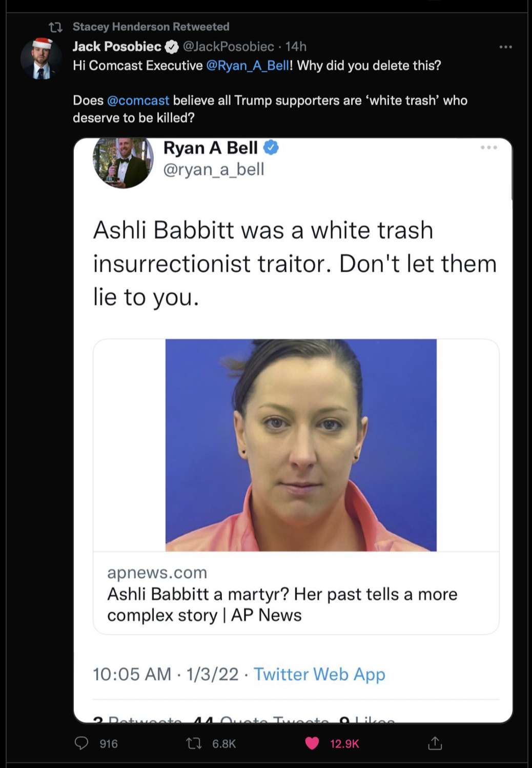Open the @comcast mention link
532x768 pixels.
coord(138,100)
